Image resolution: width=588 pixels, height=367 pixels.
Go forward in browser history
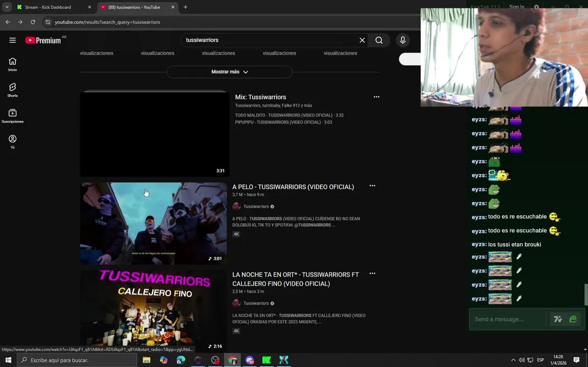(x=20, y=22)
